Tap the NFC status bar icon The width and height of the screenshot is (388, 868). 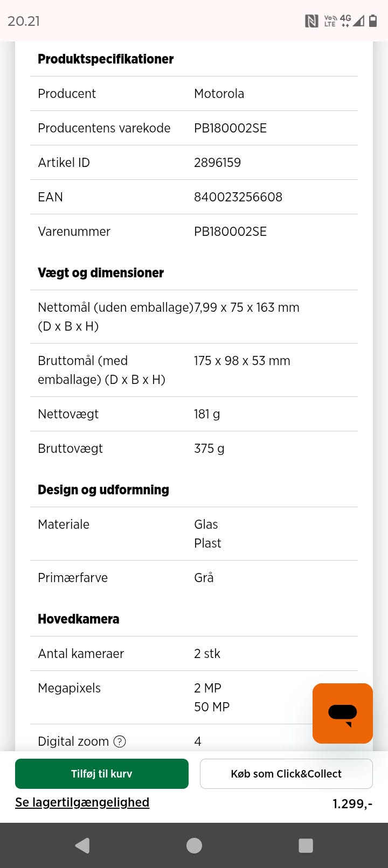pyautogui.click(x=311, y=21)
